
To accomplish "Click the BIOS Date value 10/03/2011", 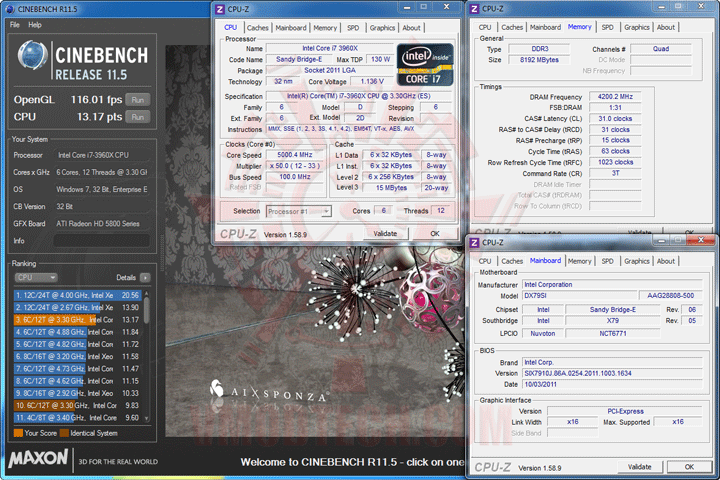I will click(613, 384).
